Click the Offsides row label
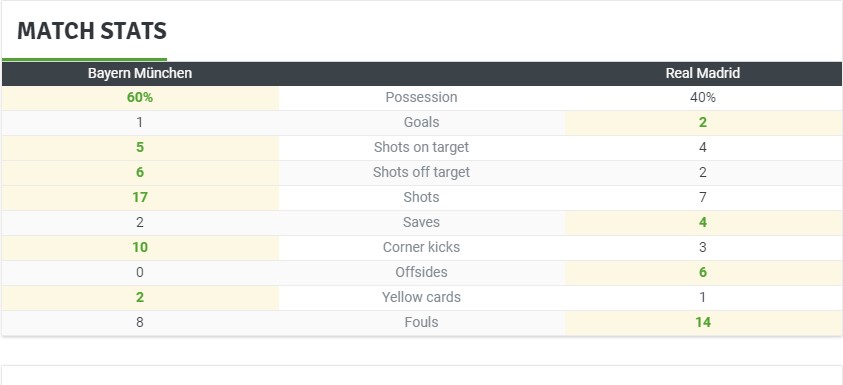The width and height of the screenshot is (843, 385). [422, 272]
